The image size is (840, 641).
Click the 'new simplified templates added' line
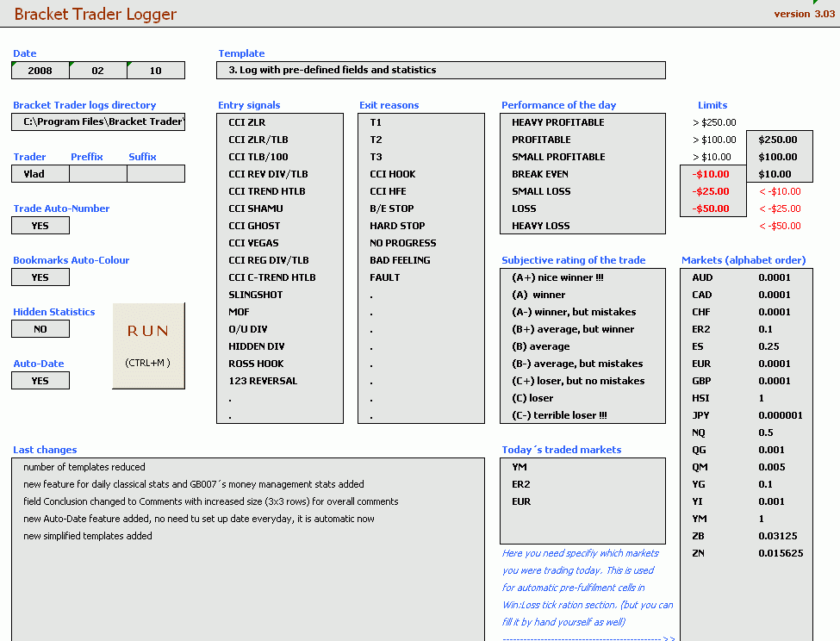point(88,536)
